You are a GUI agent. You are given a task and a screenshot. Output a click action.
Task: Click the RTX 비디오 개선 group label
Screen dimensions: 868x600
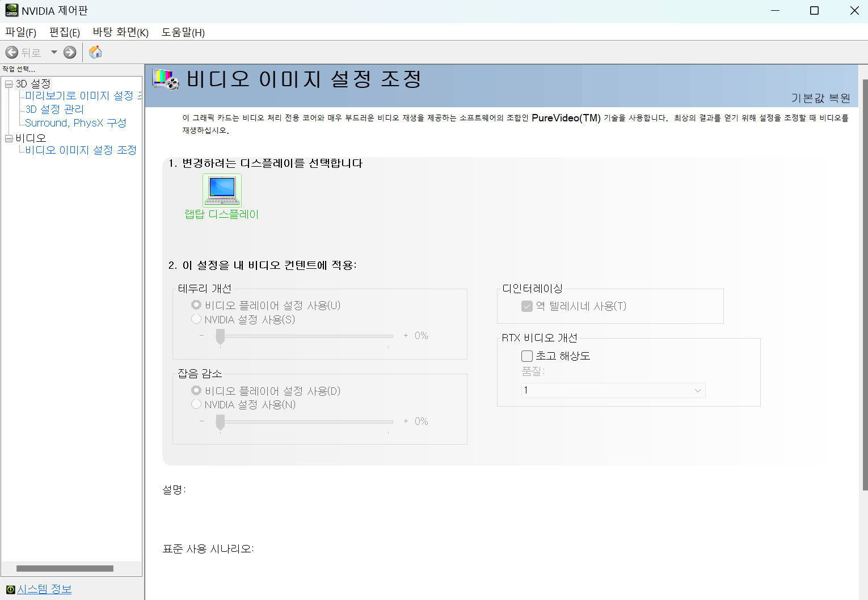tap(540, 338)
